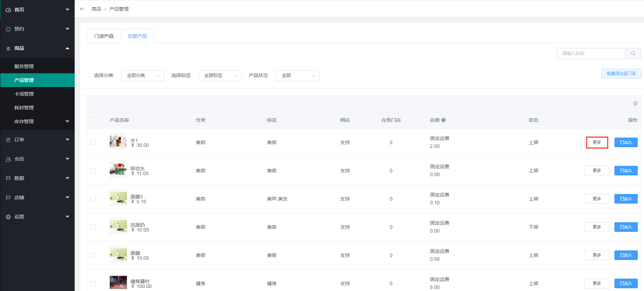The height and width of the screenshot is (291, 644).
Task: Click 更多 button for 水1 product
Action: point(597,142)
